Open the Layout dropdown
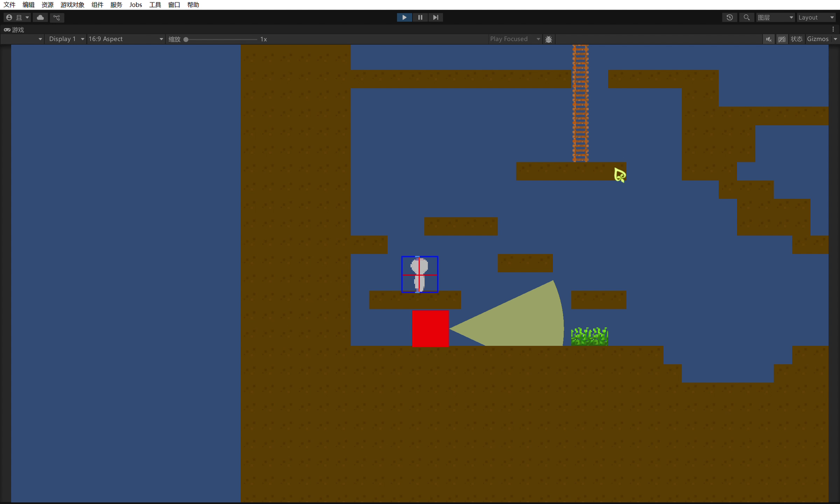 pos(816,17)
